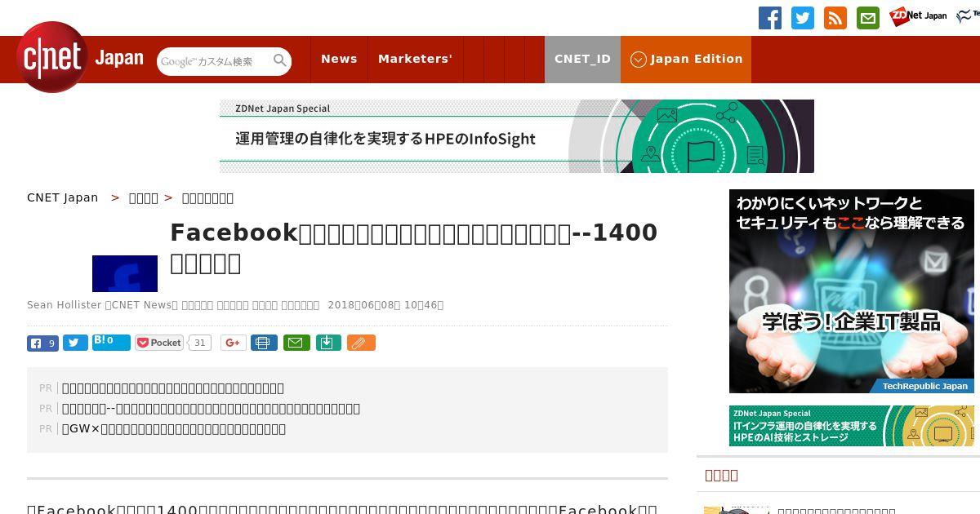The image size is (980, 514).
Task: Tweet article with Twitter share button
Action: pos(75,343)
